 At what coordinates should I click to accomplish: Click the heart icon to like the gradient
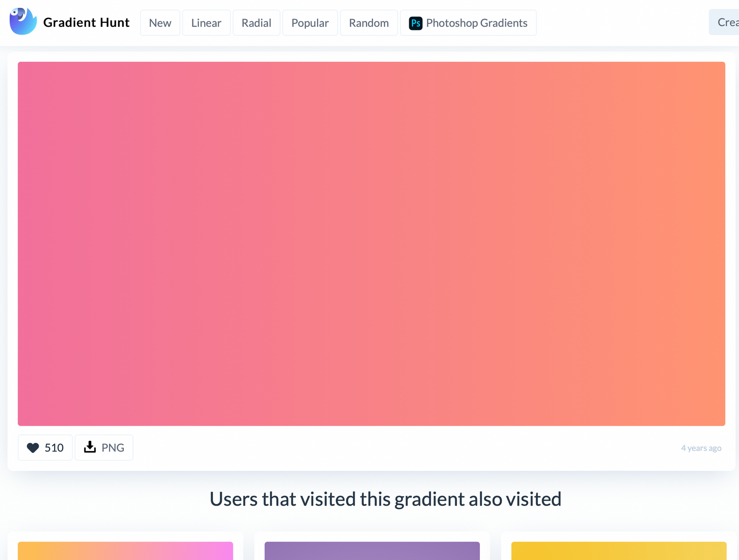(32, 447)
